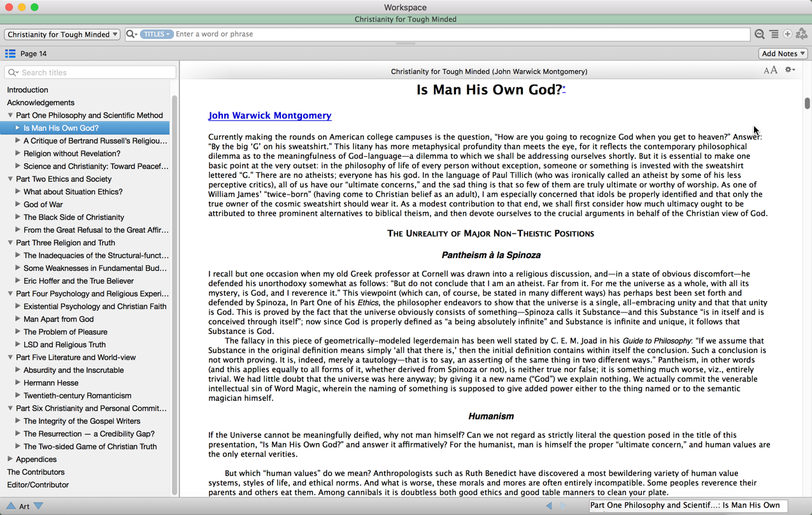The width and height of the screenshot is (812, 515).
Task: Open the TITLES search scope dropdown
Action: point(156,34)
